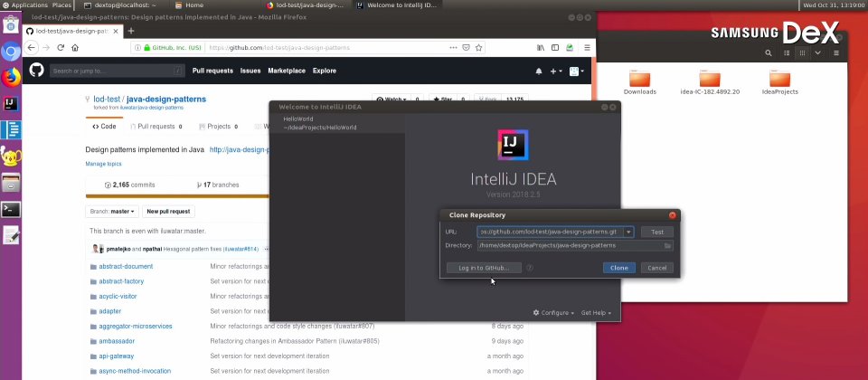Click the Save to Pocket icon
The width and height of the screenshot is (868, 380).
(467, 48)
